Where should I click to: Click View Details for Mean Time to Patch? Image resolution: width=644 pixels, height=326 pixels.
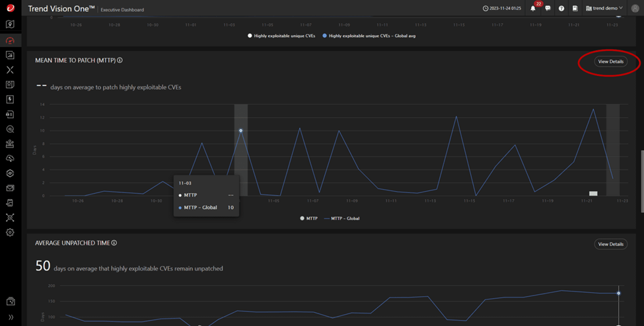tap(610, 61)
